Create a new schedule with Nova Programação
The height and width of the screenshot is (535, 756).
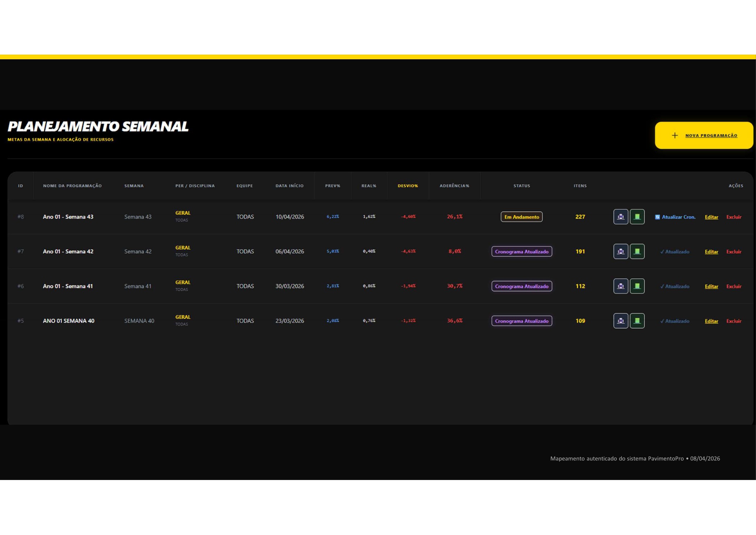click(704, 135)
